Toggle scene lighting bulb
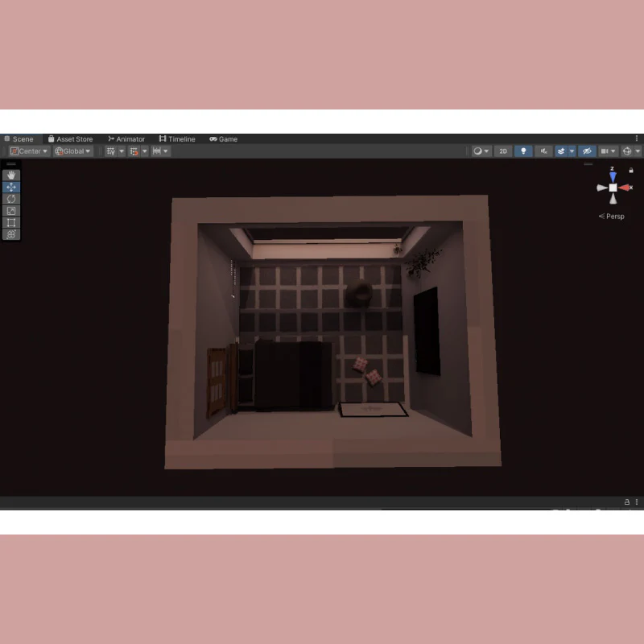Screen dimensions: 644x644 pos(523,151)
